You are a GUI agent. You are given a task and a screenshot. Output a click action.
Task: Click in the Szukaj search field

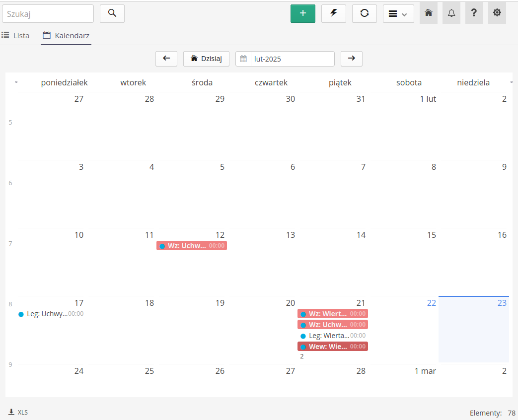[48, 14]
